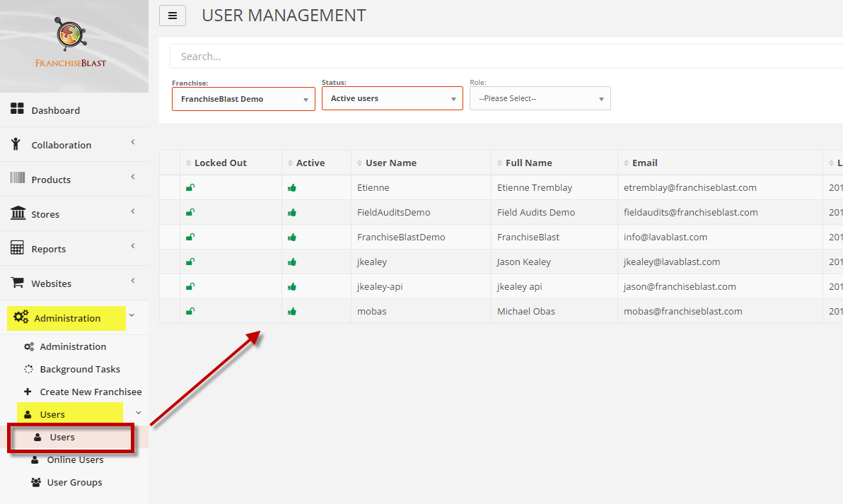The height and width of the screenshot is (504, 843).
Task: Click the Reports calculator icon
Action: pyautogui.click(x=17, y=247)
